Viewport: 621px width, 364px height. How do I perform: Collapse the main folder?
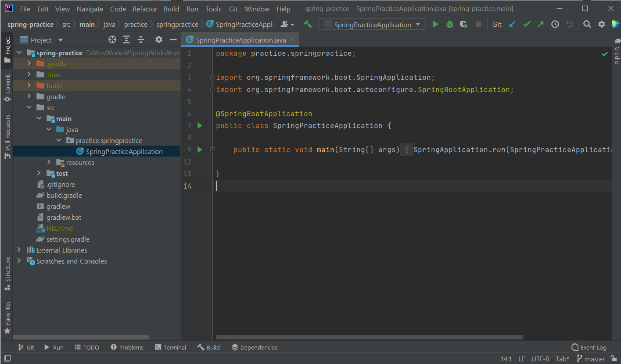[39, 118]
